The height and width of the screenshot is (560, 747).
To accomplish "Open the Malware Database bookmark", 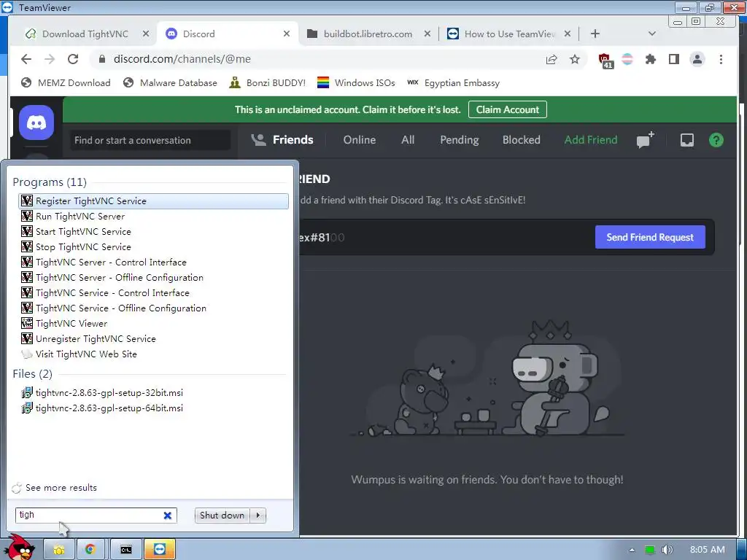I will pos(170,83).
